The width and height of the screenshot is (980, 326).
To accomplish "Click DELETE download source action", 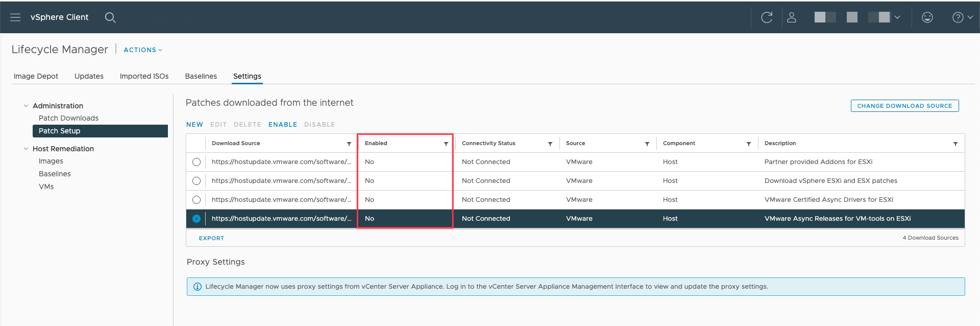I will [248, 125].
